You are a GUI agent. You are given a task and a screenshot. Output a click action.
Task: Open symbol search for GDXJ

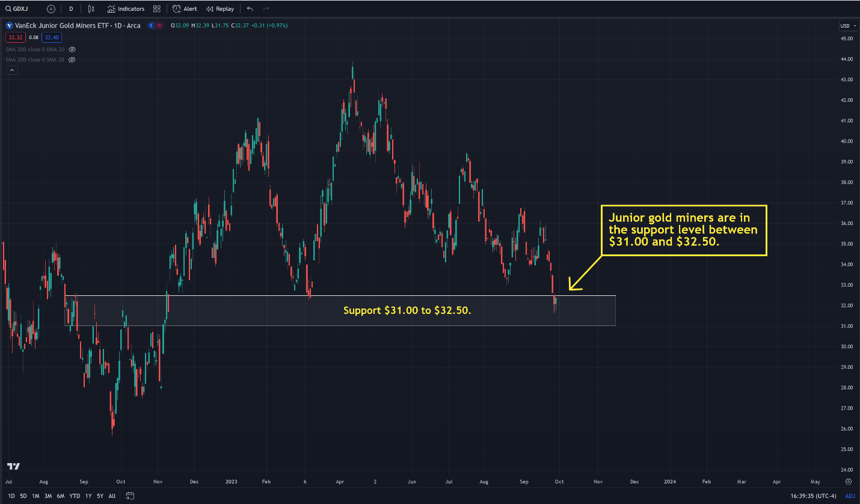click(x=18, y=9)
